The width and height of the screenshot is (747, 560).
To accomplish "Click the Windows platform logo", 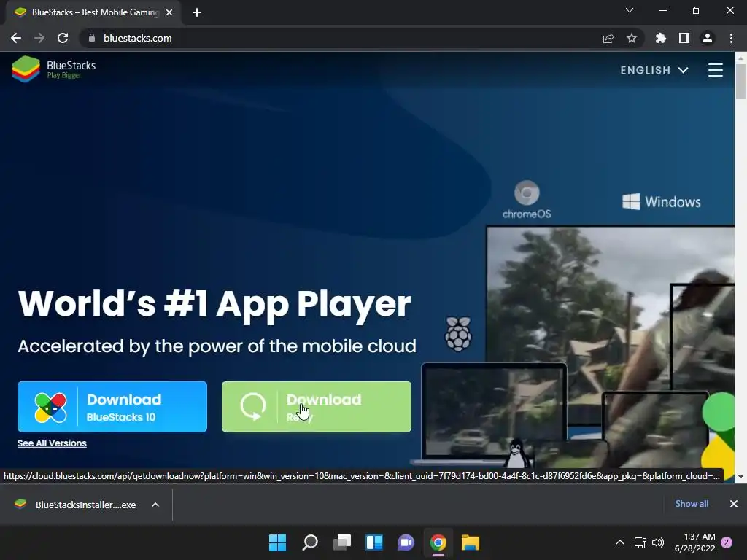I will [661, 201].
